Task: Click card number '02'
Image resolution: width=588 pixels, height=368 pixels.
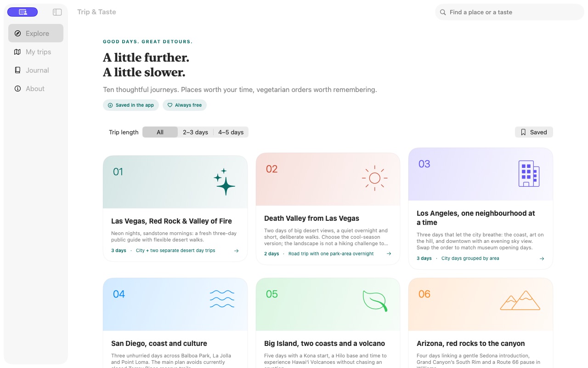Action: coord(272,169)
